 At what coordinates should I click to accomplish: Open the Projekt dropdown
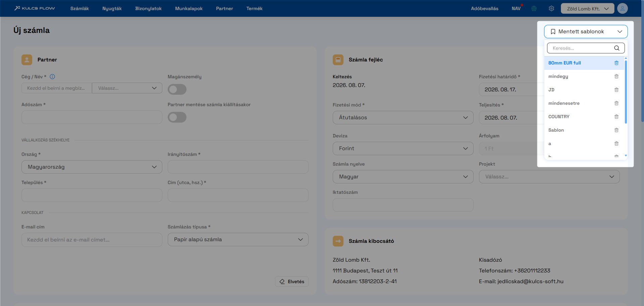pos(549,177)
